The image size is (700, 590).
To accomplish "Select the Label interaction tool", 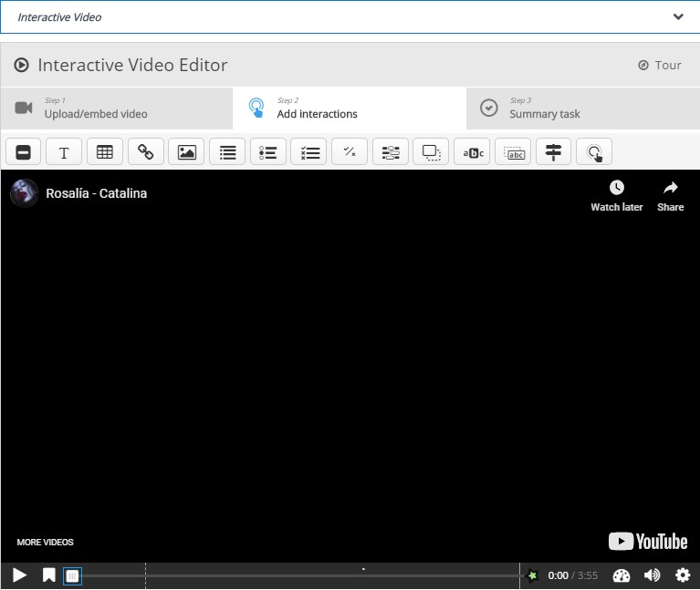I will [24, 152].
